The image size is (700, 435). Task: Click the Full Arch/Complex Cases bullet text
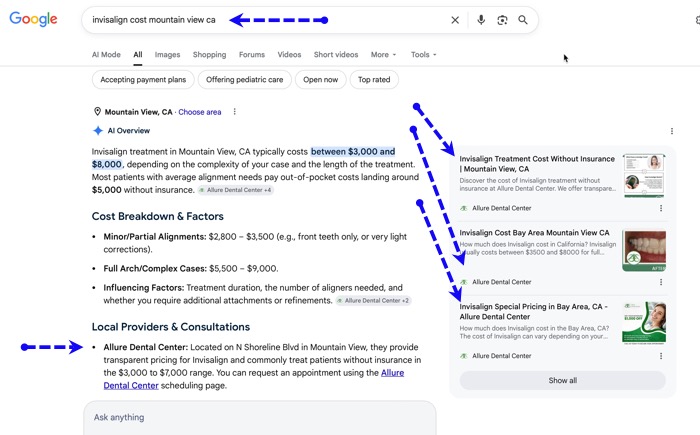[x=191, y=268]
